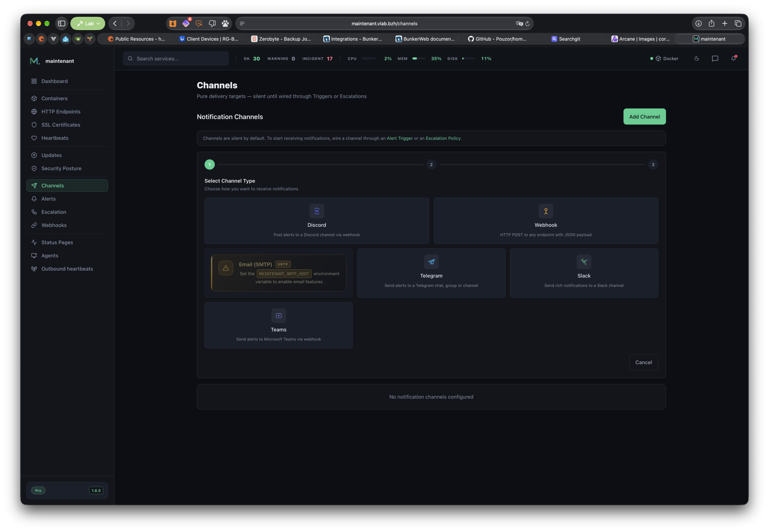Toggle dark mode moon icon

click(x=697, y=58)
